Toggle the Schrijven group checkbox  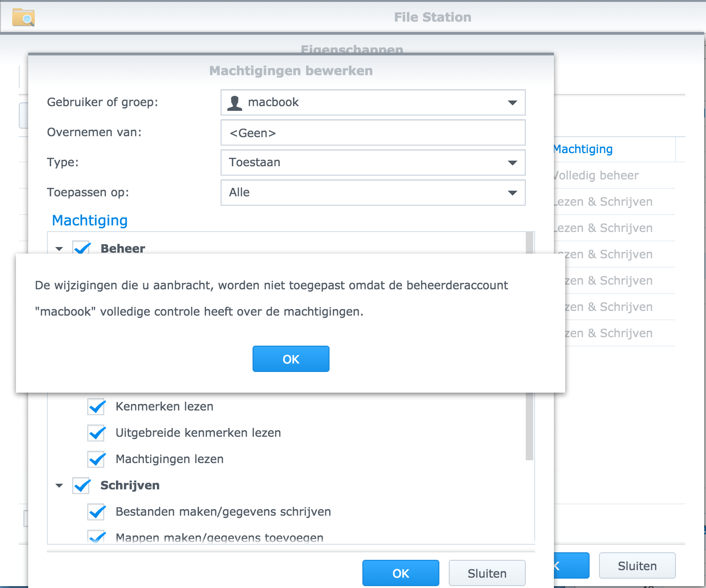point(82,485)
